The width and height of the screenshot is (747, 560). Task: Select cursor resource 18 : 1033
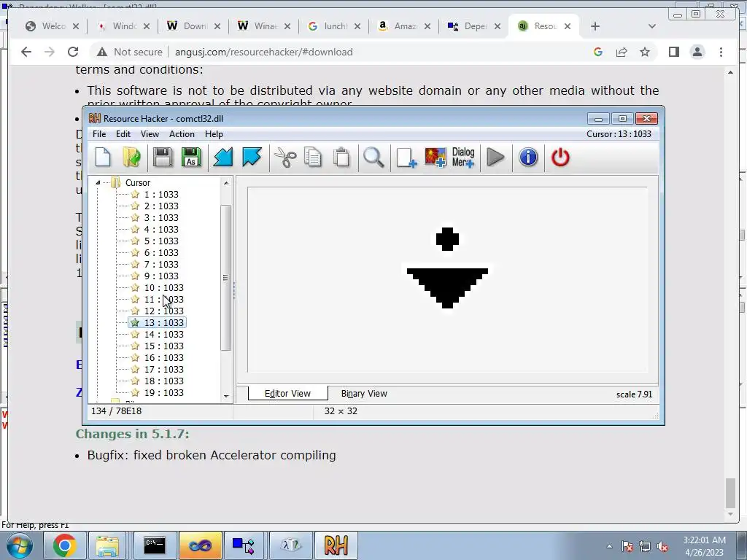click(163, 381)
